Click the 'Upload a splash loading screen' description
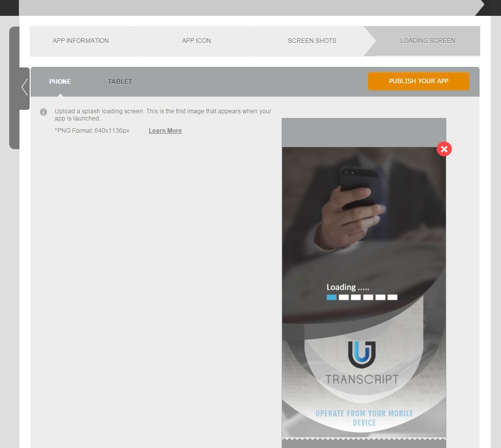 [x=163, y=114]
